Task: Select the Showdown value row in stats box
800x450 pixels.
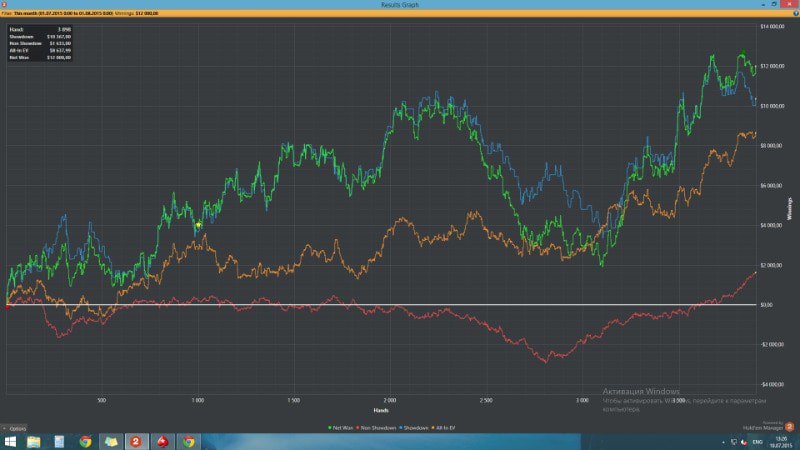Action: (40, 37)
